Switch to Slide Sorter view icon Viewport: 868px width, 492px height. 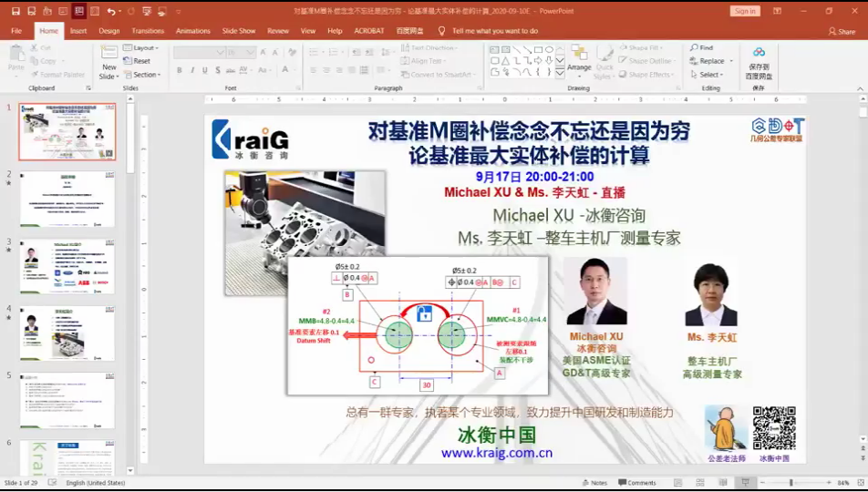point(699,483)
